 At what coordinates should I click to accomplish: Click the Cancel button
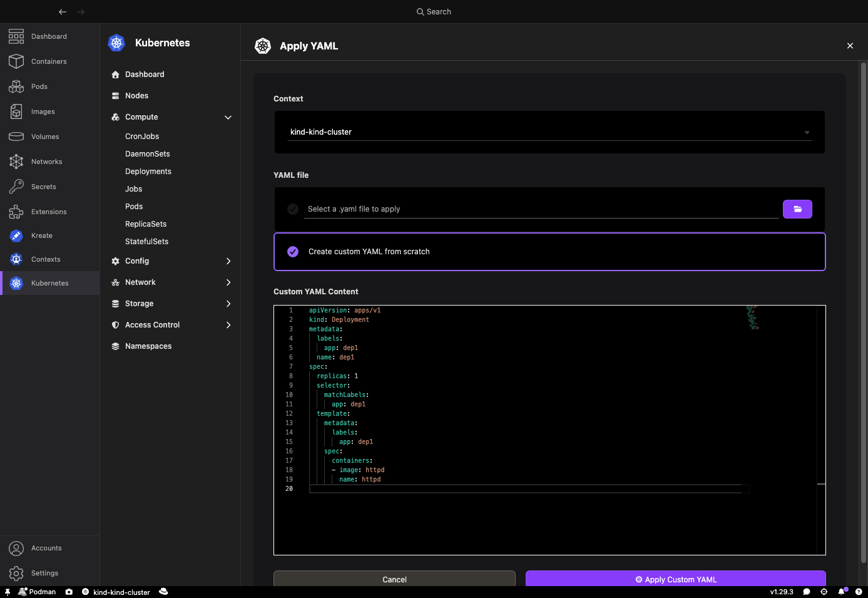(x=394, y=579)
